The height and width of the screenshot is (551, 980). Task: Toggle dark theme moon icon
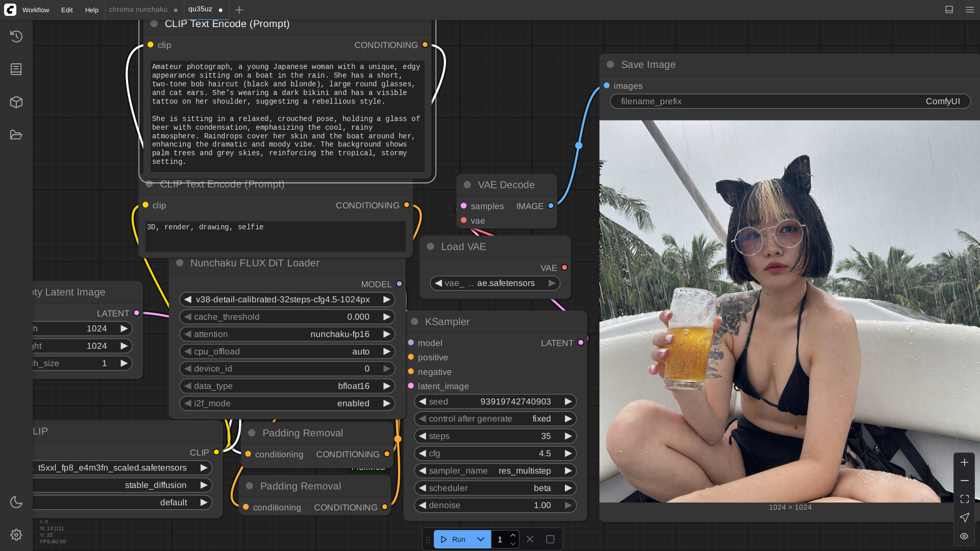pos(16,502)
